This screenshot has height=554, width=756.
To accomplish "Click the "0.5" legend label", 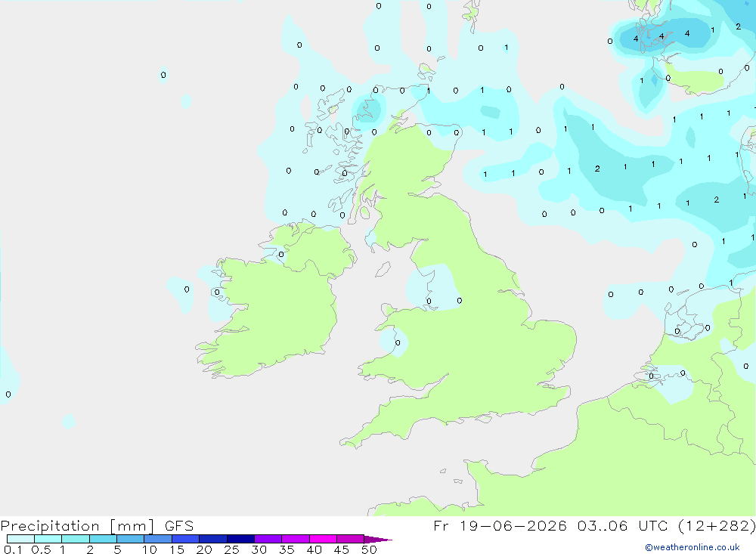I will (41, 549).
